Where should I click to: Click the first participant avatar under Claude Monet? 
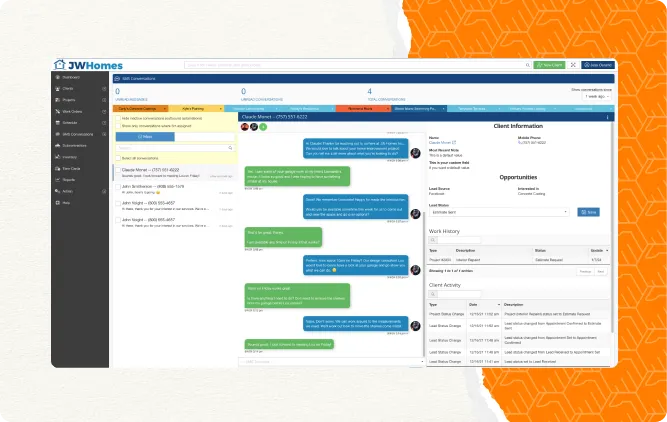245,127
